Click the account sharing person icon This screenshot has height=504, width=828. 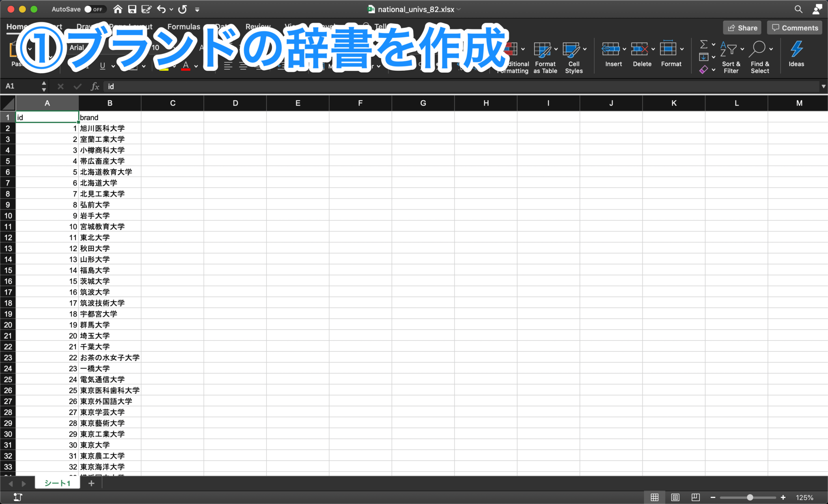pyautogui.click(x=817, y=9)
